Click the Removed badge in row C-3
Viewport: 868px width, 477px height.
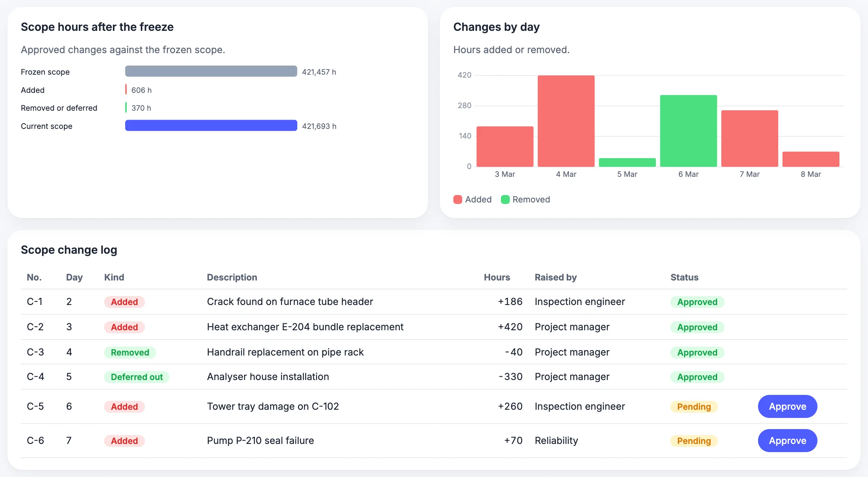click(130, 353)
